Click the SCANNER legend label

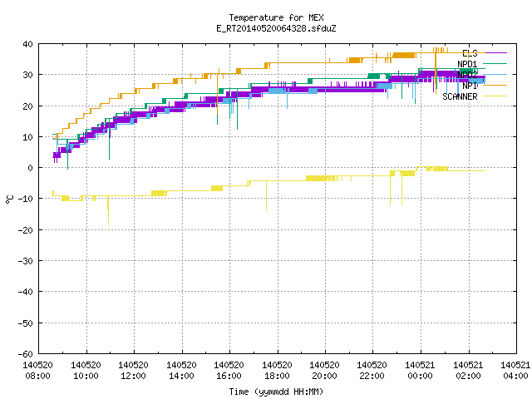point(460,96)
